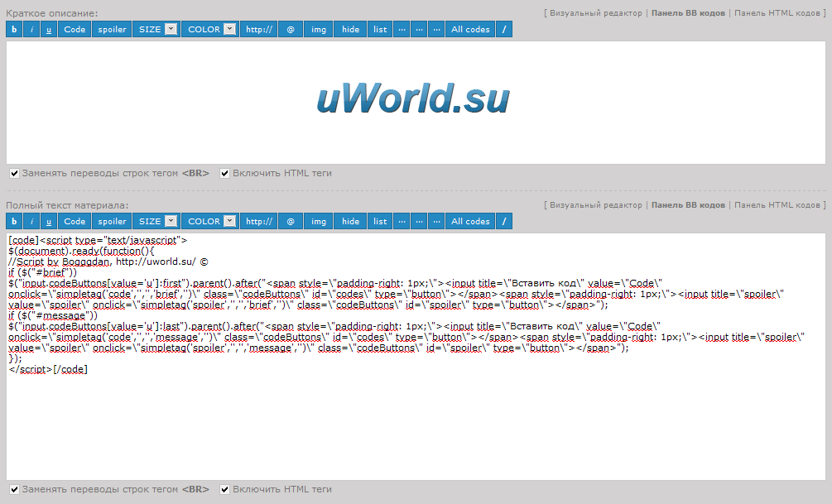Switch full text to Визуальный редактор
The height and width of the screenshot is (504, 832).
pyautogui.click(x=595, y=205)
